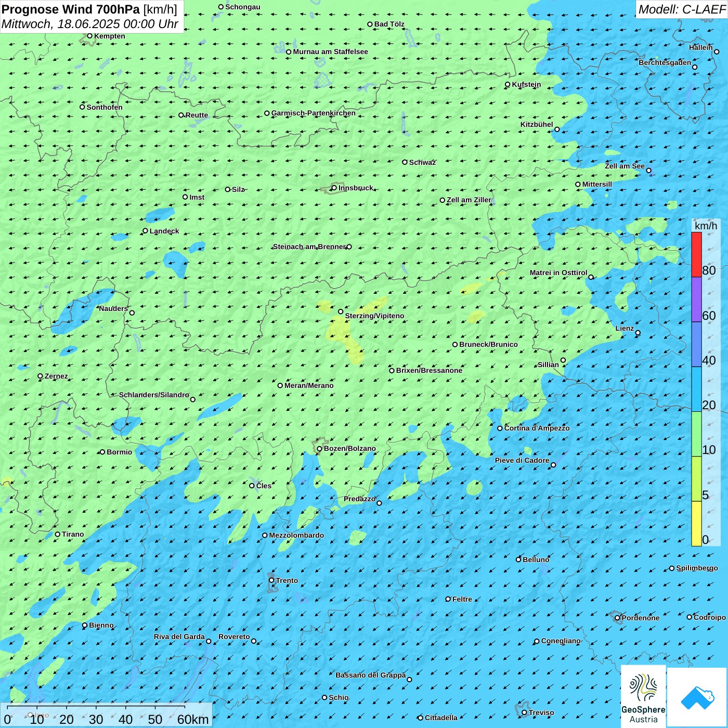
Task: Click the purple 60–80 km/h legend segment
Action: click(696, 300)
